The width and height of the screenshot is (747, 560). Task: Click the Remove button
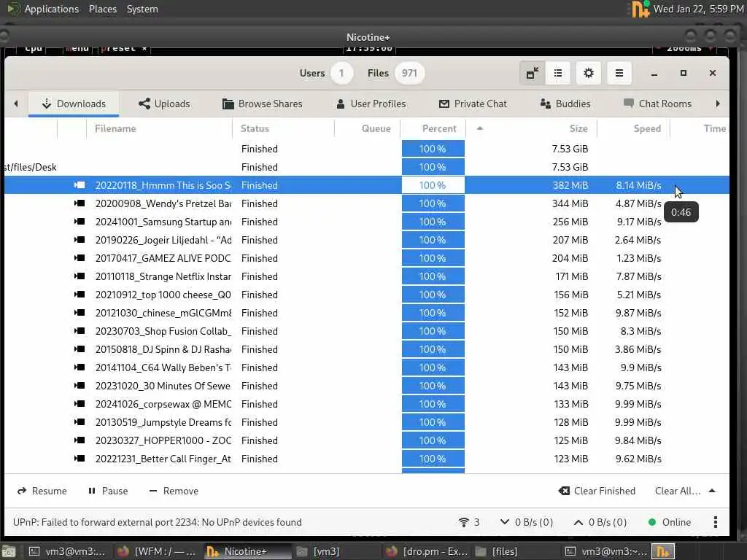tap(174, 491)
